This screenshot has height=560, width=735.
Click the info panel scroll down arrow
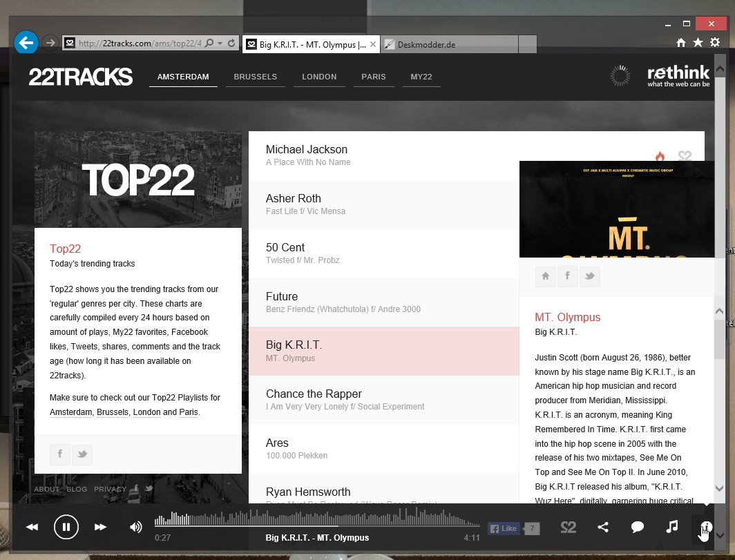[x=720, y=488]
